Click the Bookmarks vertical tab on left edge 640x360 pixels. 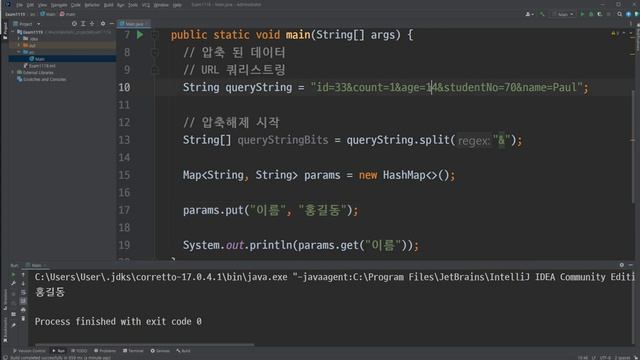(5, 330)
